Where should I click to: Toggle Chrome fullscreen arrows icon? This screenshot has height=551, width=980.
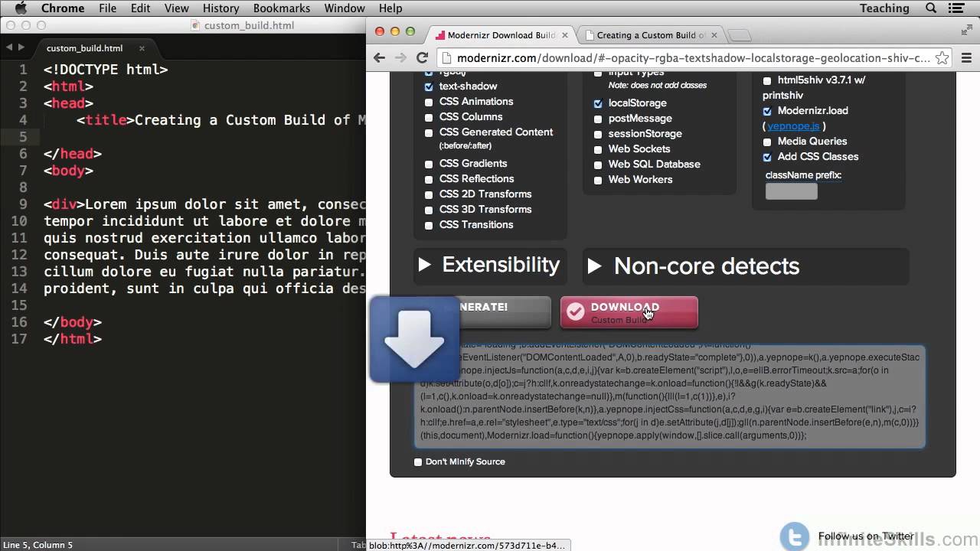tap(966, 31)
